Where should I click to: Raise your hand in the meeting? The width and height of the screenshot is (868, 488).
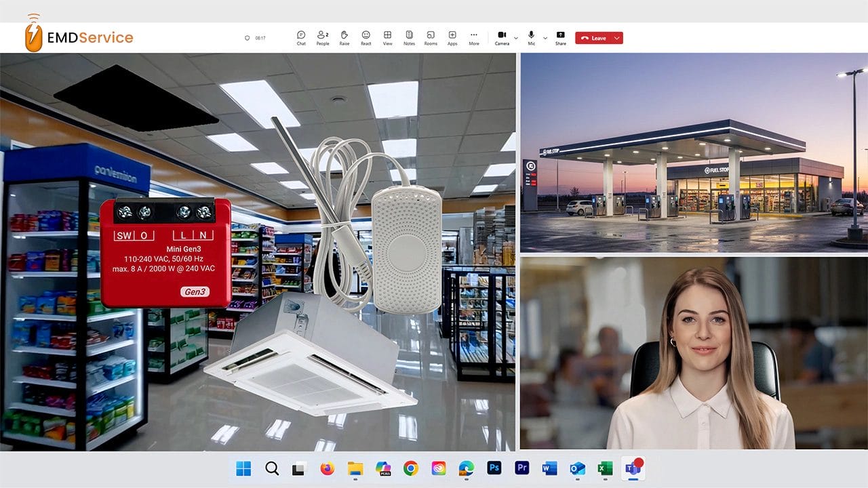tap(344, 37)
